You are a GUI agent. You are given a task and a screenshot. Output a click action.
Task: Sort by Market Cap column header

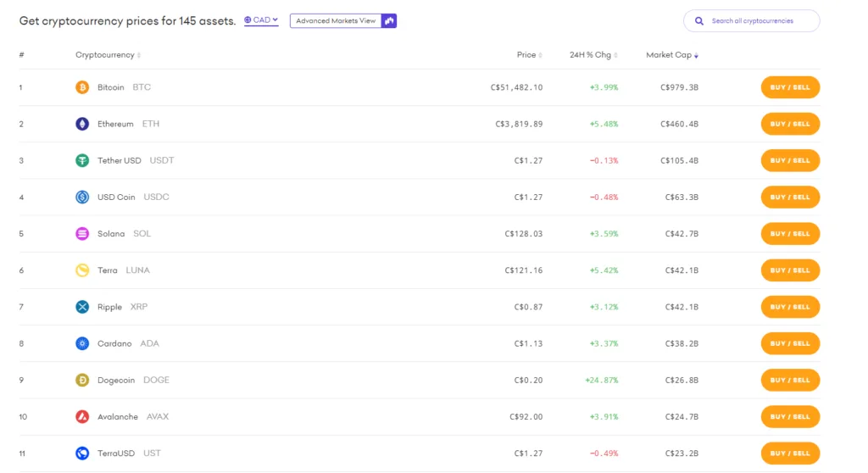click(672, 55)
